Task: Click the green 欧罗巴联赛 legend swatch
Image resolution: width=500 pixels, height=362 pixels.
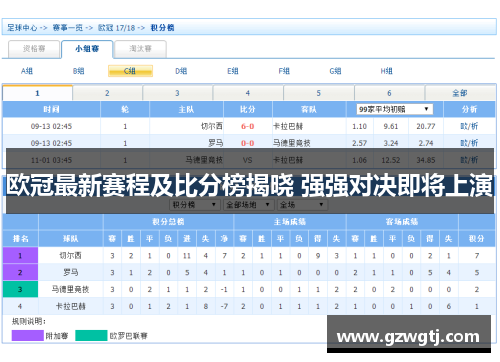Action: coord(91,336)
